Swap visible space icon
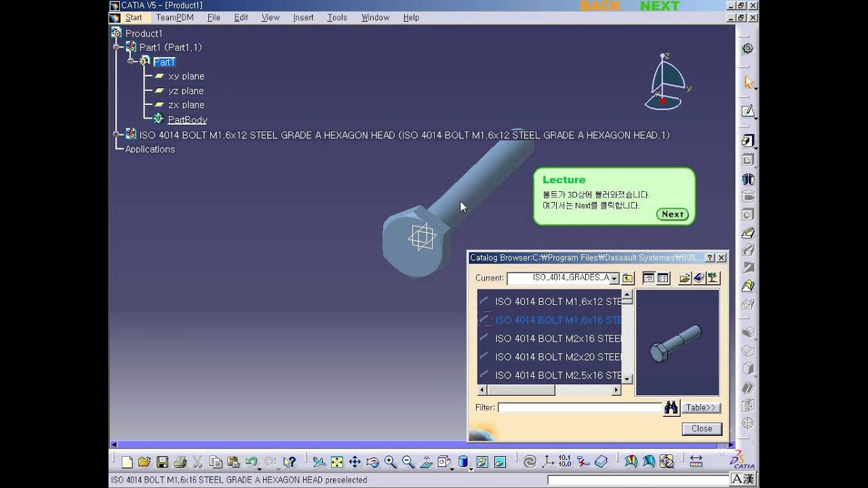 500,462
